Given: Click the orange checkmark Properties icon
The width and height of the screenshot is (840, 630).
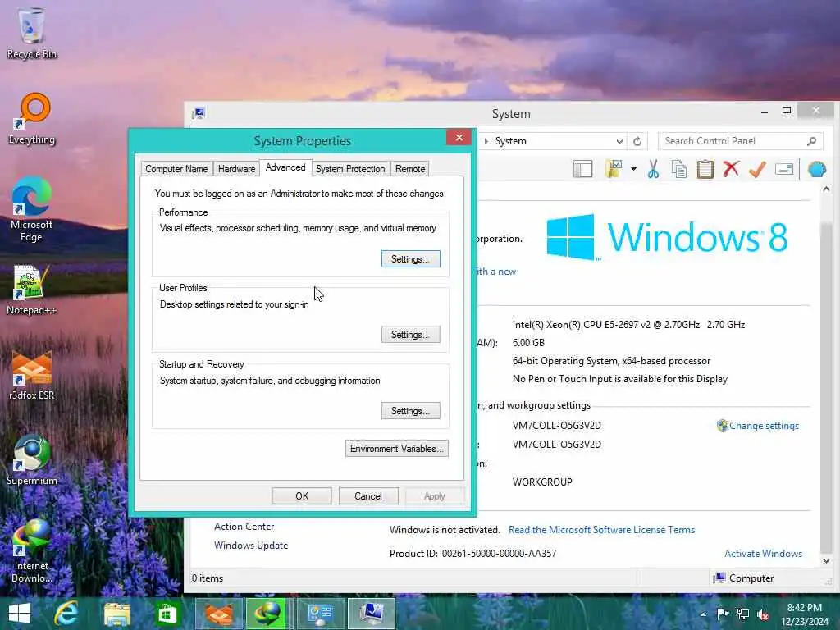Looking at the screenshot, I should pyautogui.click(x=757, y=169).
